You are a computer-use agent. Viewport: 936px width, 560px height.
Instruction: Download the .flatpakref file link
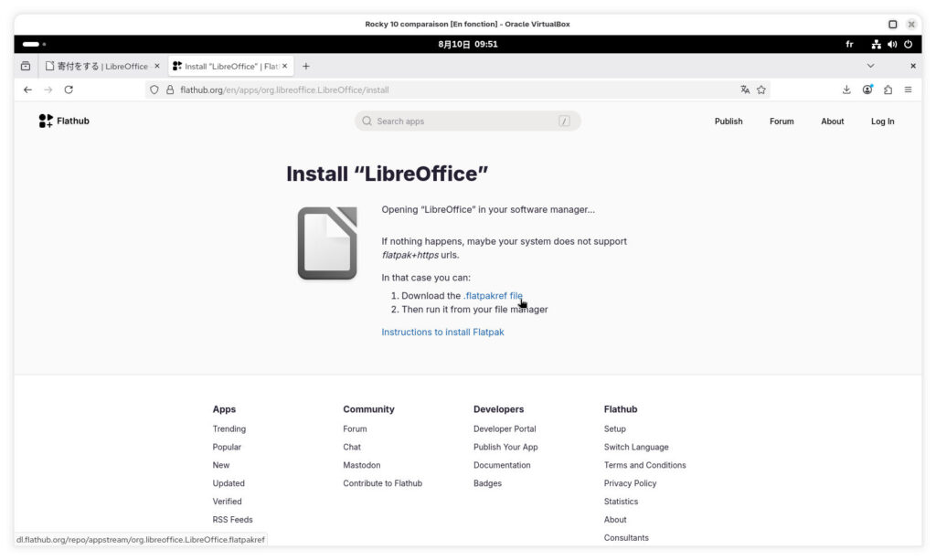click(493, 296)
